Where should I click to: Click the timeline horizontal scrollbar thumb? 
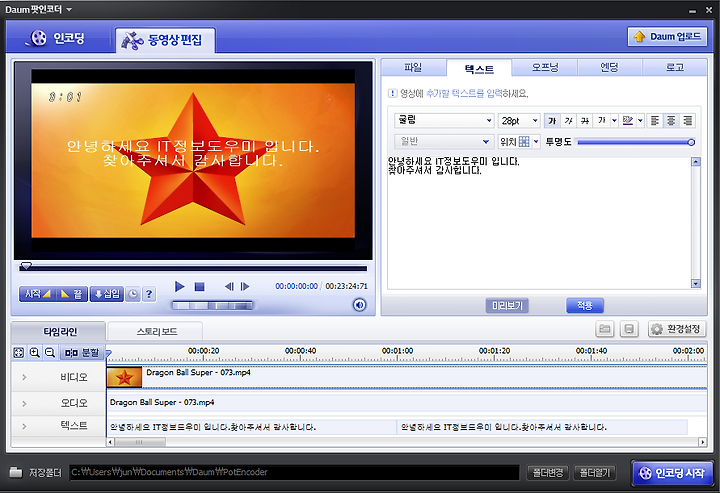click(140, 443)
